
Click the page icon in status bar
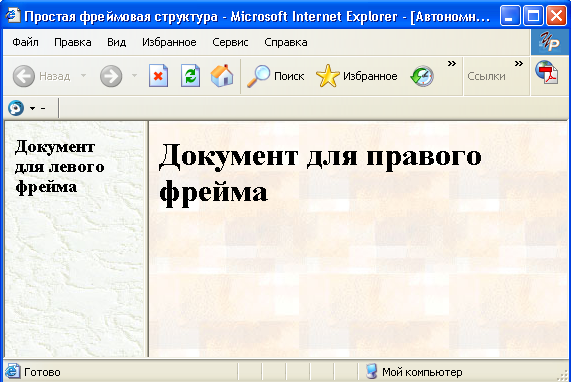coord(13,371)
